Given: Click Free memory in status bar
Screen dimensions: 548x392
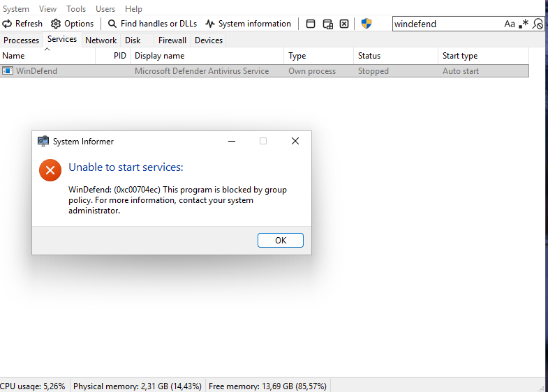Looking at the screenshot, I should pos(267,386).
